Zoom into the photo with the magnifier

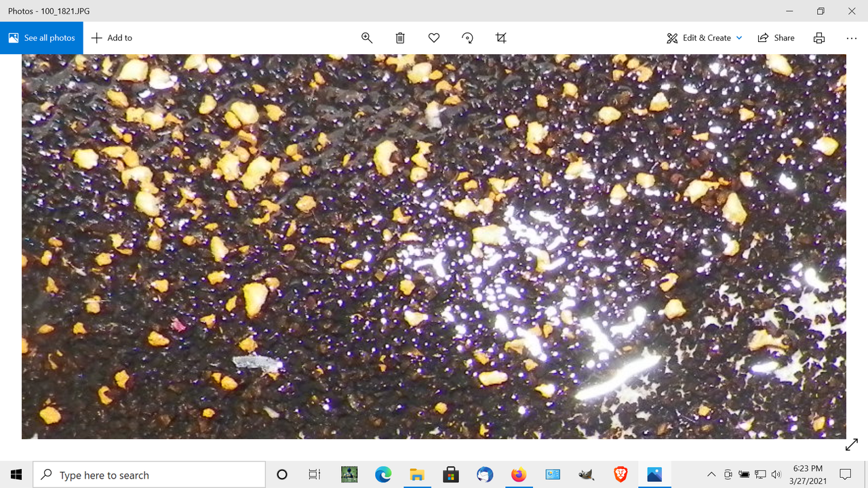pyautogui.click(x=367, y=38)
